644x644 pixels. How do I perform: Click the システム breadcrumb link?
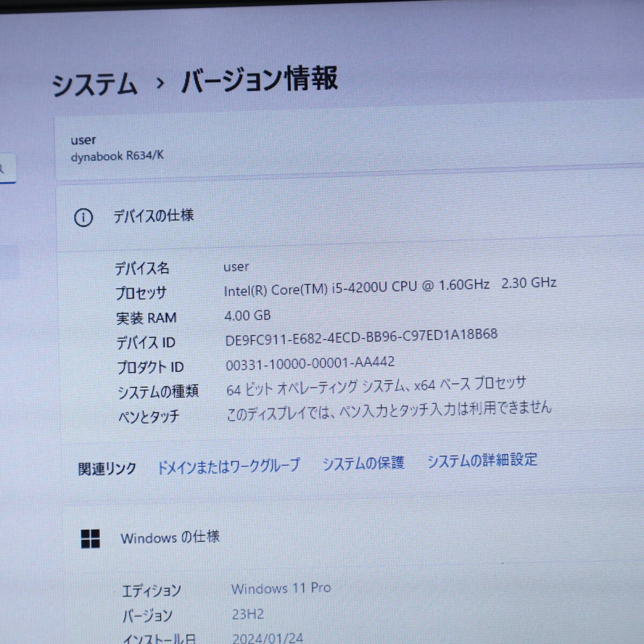[x=94, y=85]
